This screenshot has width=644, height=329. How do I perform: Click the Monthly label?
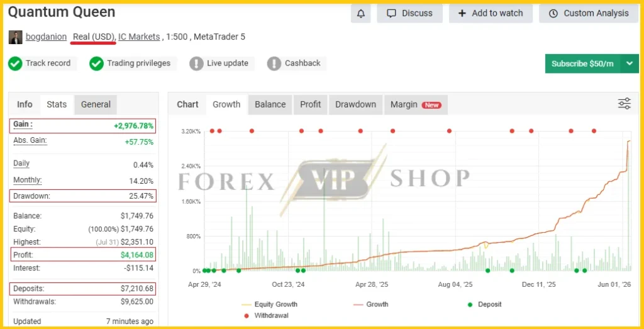[28, 180]
